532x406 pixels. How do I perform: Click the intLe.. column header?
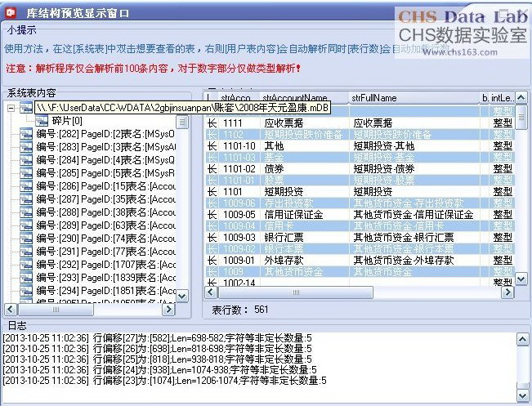coord(500,98)
